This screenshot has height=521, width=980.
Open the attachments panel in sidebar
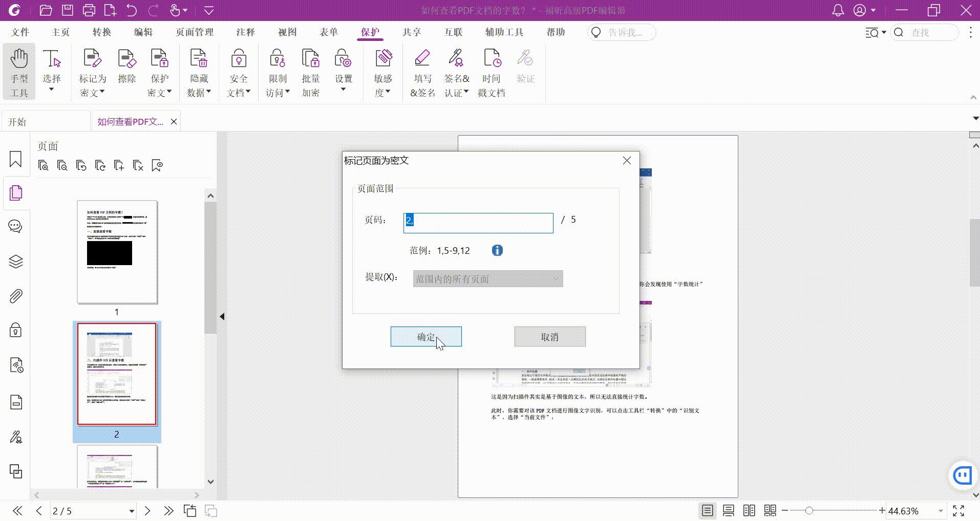[16, 296]
